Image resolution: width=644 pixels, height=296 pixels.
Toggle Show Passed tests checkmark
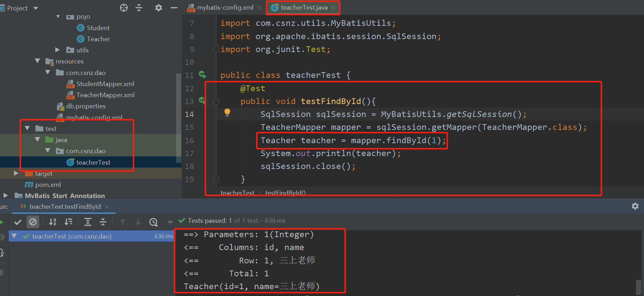[x=18, y=222]
